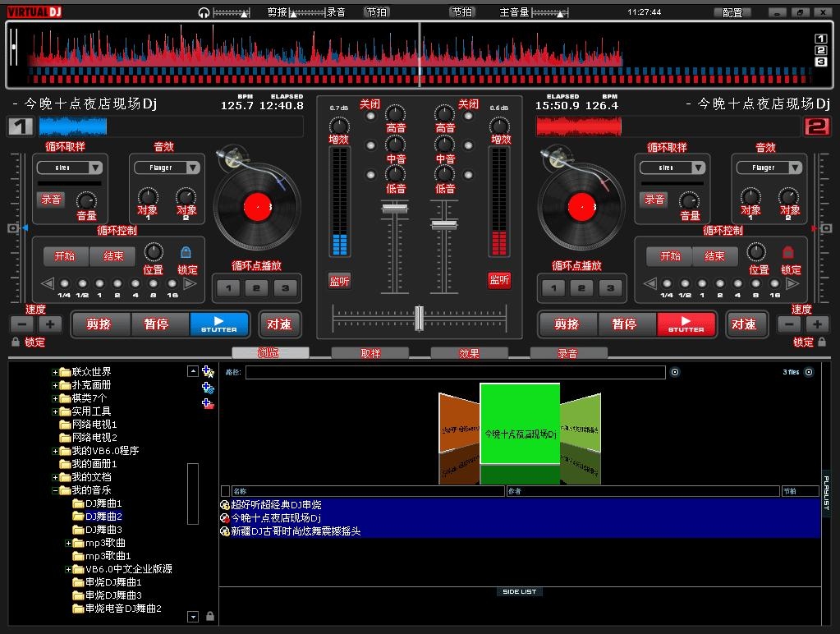840x634 pixels.
Task: Click the folder list padlock icon
Action: coord(210,616)
